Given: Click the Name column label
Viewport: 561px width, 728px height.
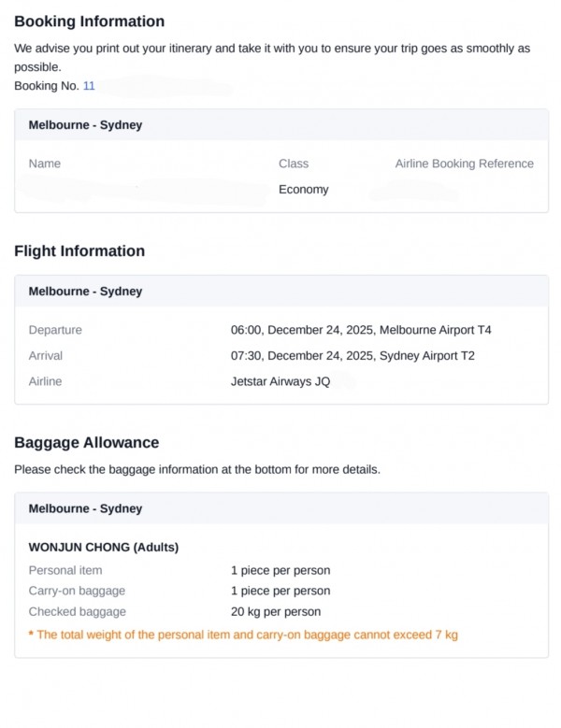Looking at the screenshot, I should [45, 164].
